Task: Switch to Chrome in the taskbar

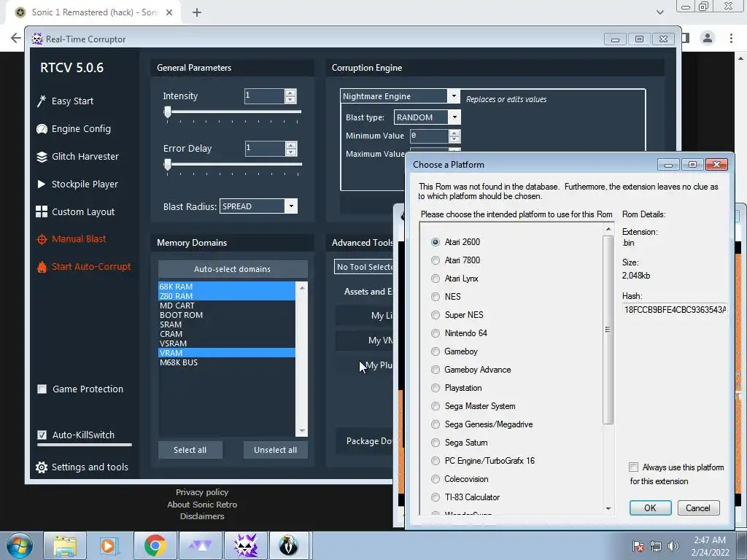Action: [x=155, y=545]
